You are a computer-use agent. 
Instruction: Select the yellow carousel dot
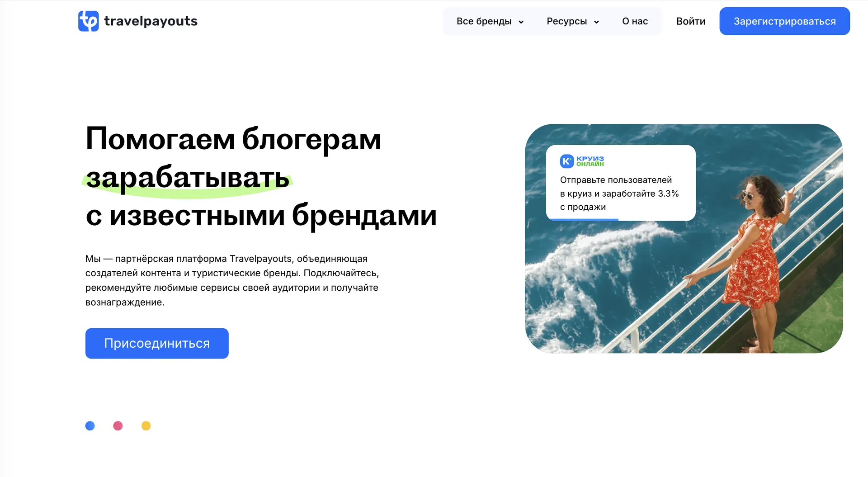click(146, 426)
